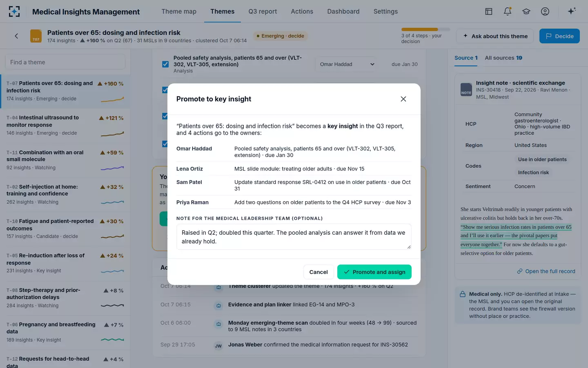Select theme T-08 Step-therapy and prior-authorization delays

pos(65,298)
